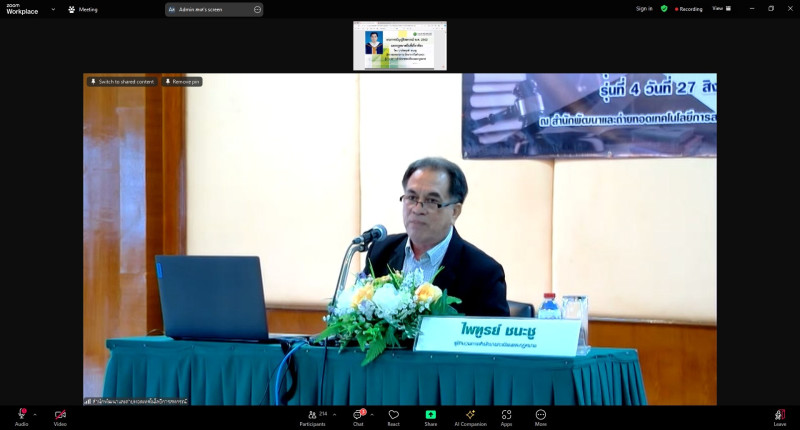Click the green Share screen icon
This screenshot has width=800, height=430.
coord(430,414)
